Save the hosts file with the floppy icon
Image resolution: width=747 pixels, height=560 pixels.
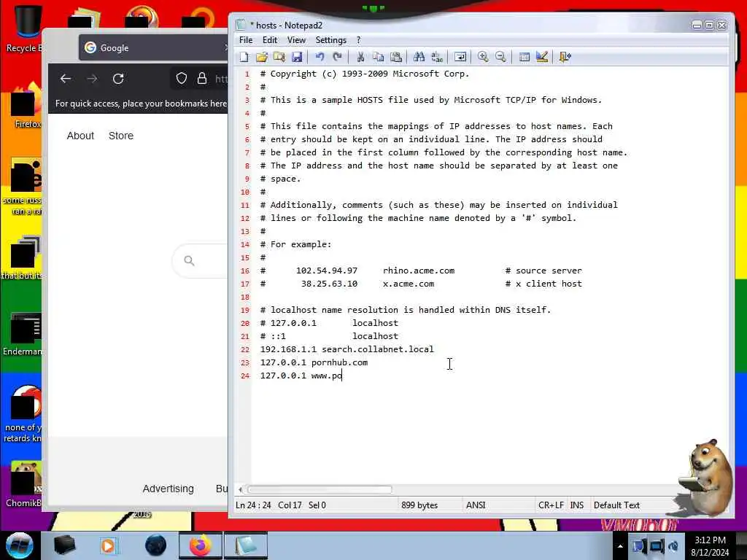coord(297,57)
